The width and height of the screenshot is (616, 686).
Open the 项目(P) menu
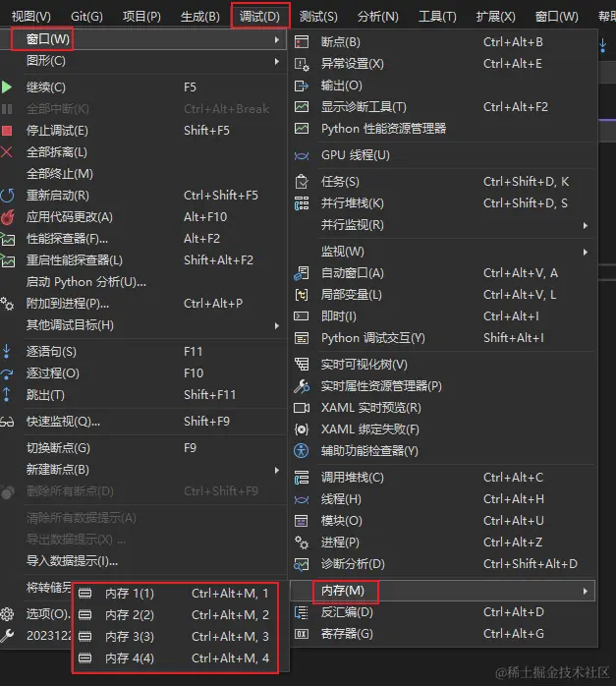(141, 17)
